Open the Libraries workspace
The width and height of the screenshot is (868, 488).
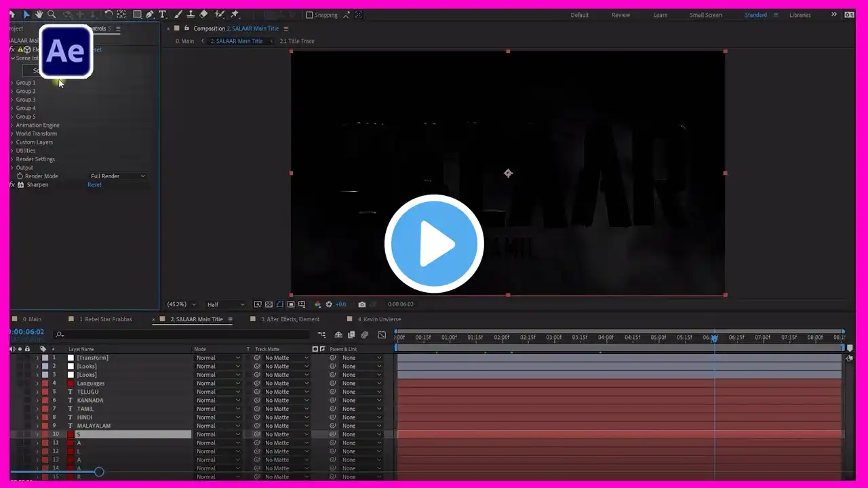pyautogui.click(x=800, y=15)
